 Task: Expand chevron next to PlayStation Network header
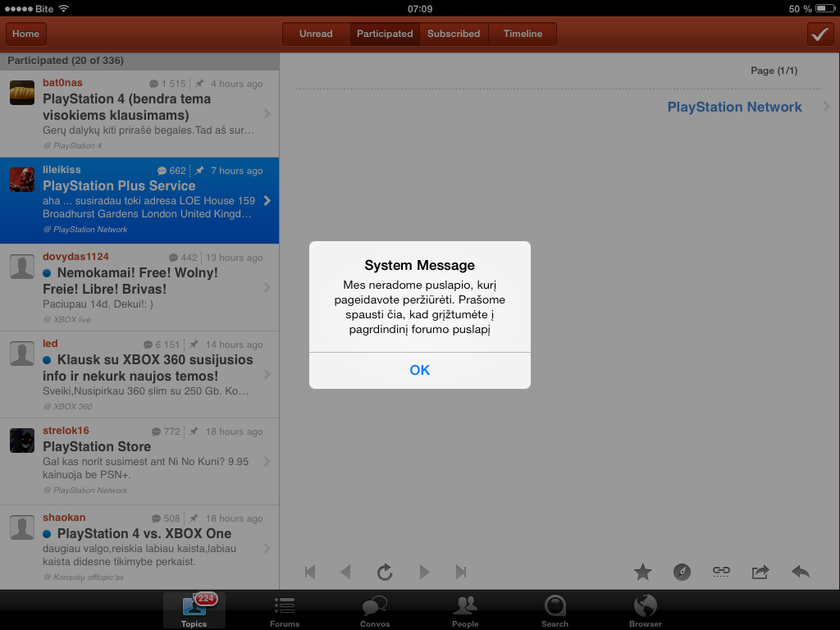[827, 107]
